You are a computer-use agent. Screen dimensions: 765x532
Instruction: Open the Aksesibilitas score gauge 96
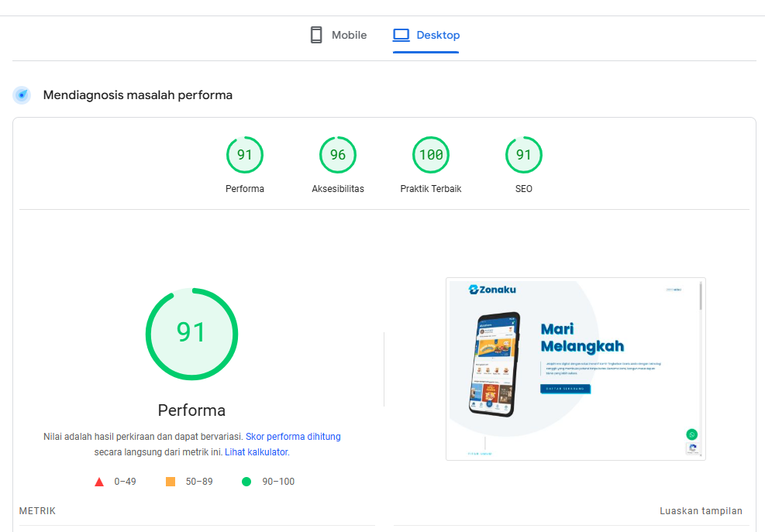point(338,155)
